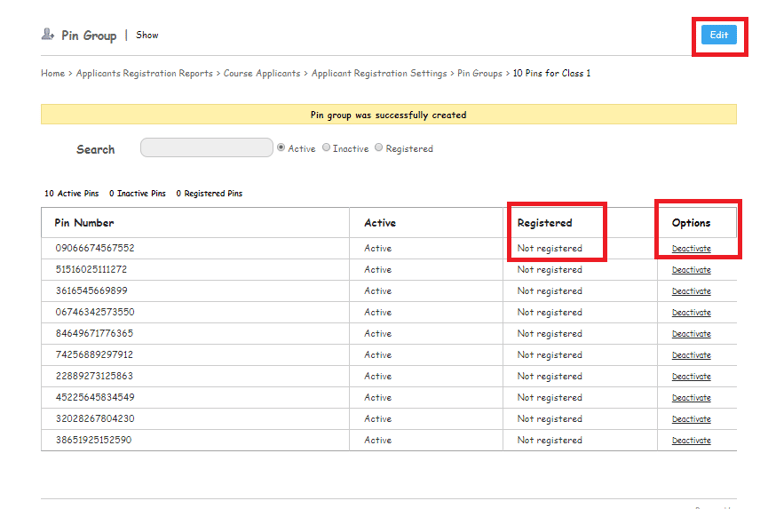Deactivate pin 22889273125863
This screenshot has height=509, width=768.
point(691,377)
